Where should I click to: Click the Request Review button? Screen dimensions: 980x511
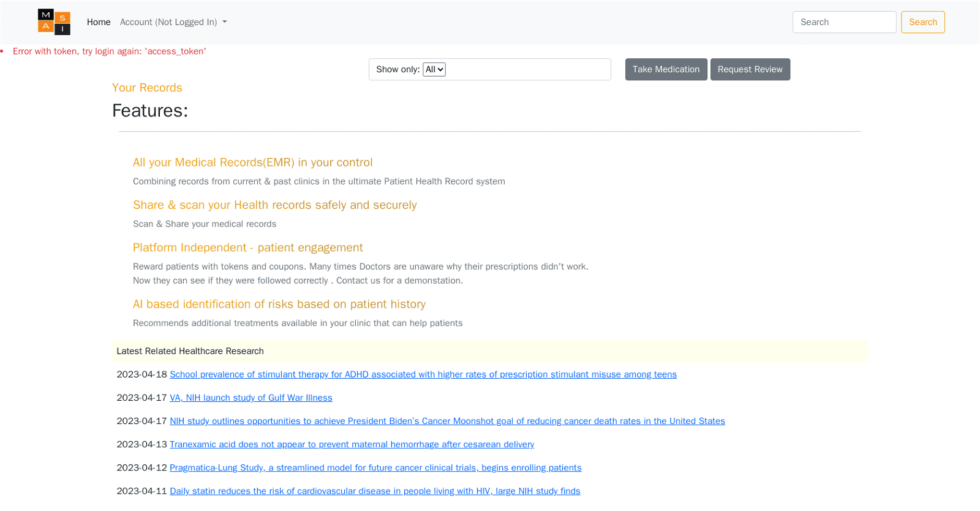(x=750, y=69)
